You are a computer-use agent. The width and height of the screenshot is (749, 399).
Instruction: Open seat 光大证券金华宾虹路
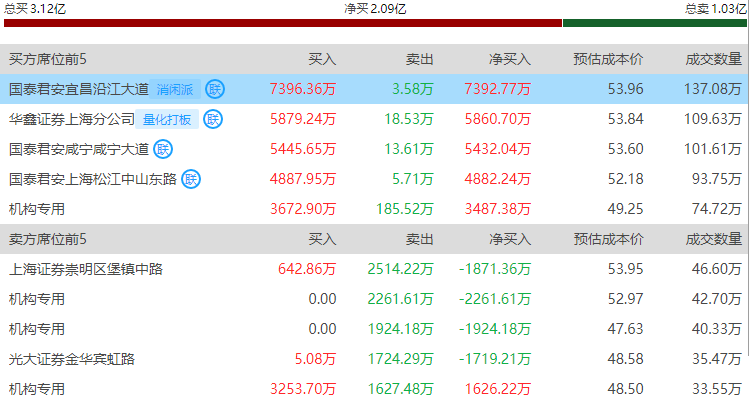click(x=72, y=359)
